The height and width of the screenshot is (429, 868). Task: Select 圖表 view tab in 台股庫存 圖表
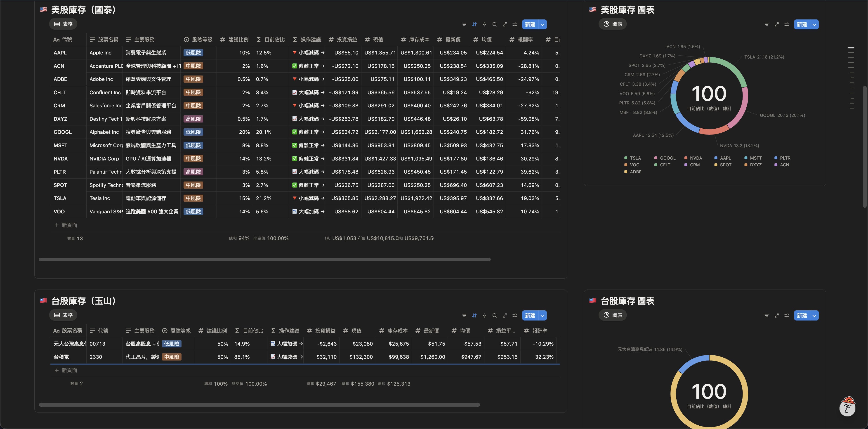click(x=613, y=315)
